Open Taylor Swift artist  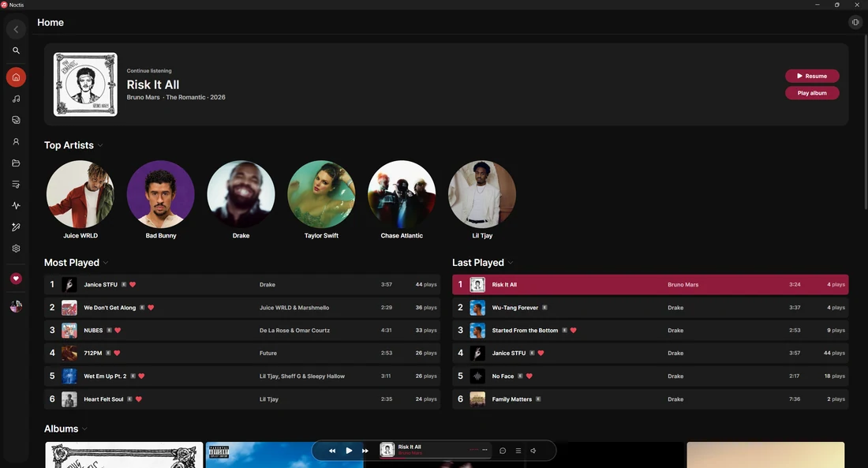point(321,194)
